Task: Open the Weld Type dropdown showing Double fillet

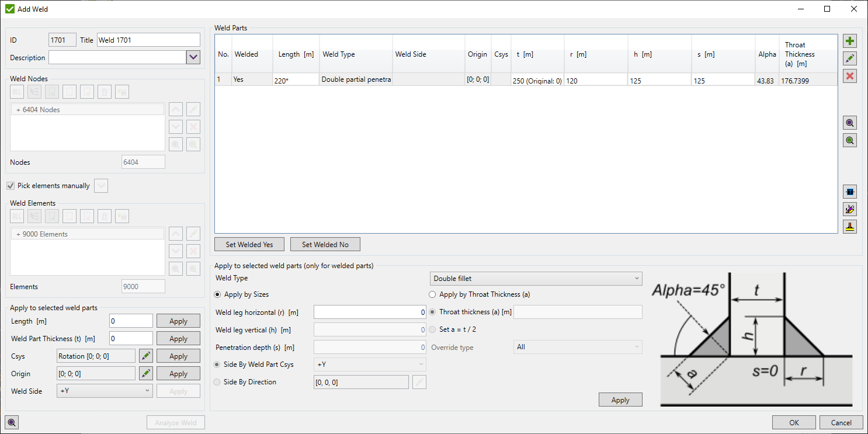Action: coord(535,279)
